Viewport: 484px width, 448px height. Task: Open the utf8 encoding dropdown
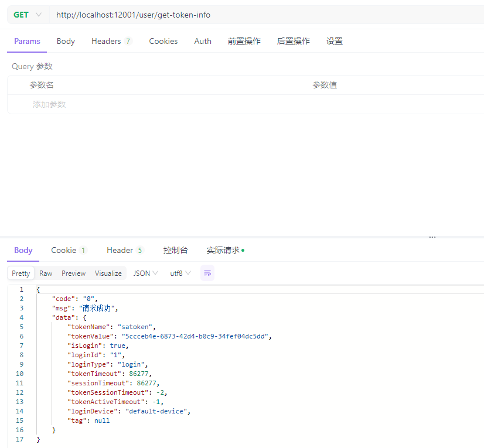pos(180,273)
